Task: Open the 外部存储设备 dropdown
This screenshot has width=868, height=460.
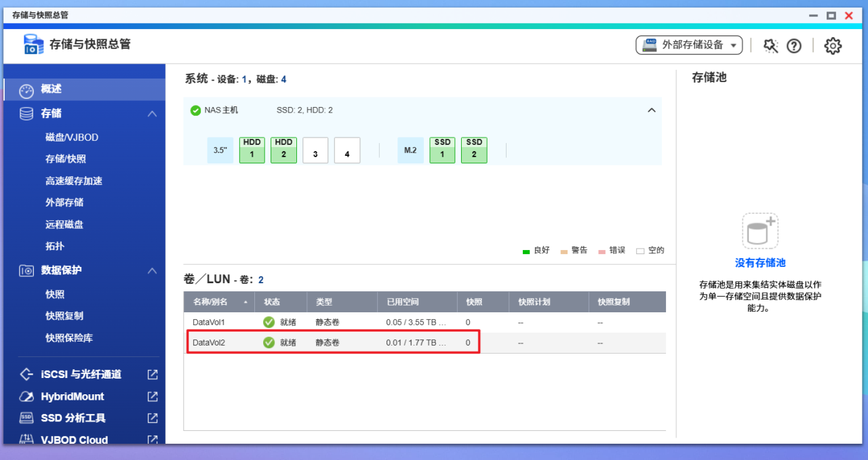Action: coord(688,45)
